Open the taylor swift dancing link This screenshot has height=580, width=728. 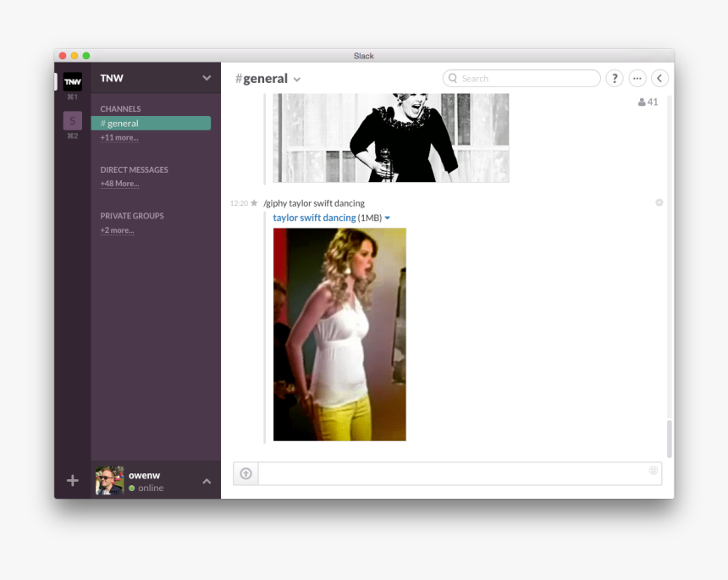point(314,218)
